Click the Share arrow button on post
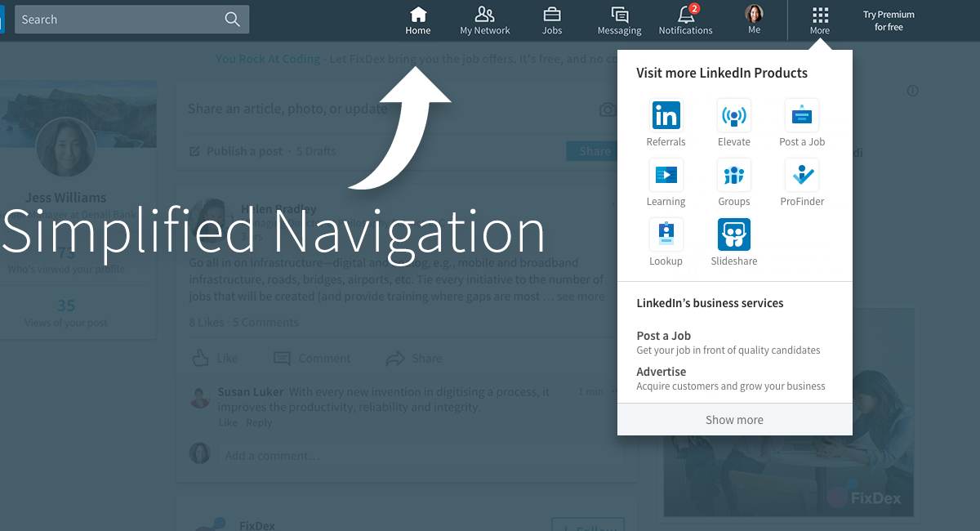 (x=414, y=358)
